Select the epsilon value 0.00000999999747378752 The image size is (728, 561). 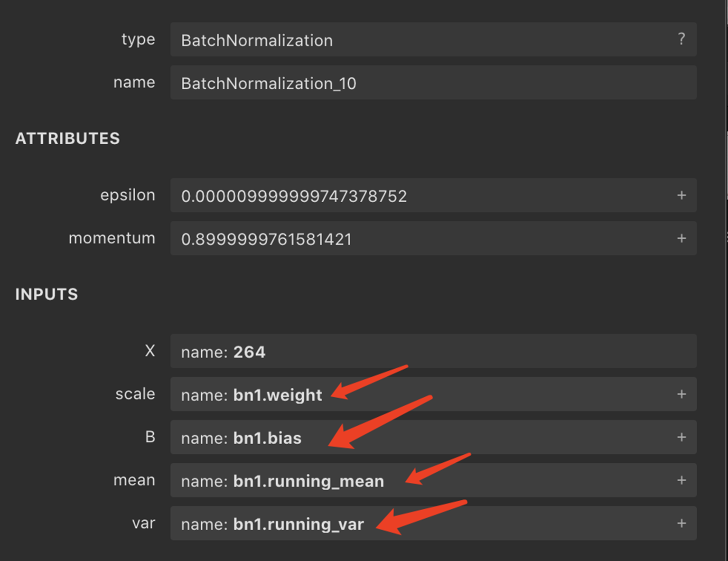click(294, 196)
